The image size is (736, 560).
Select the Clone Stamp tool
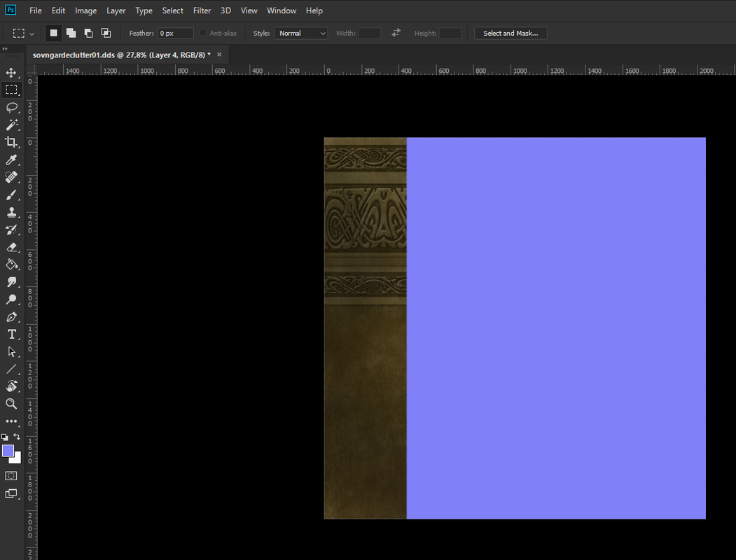click(11, 212)
